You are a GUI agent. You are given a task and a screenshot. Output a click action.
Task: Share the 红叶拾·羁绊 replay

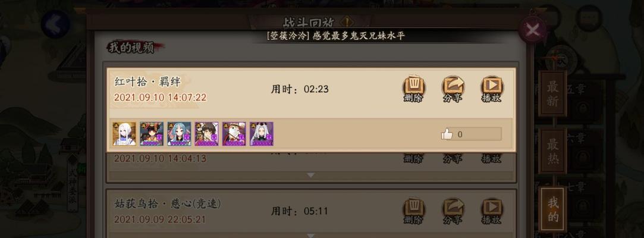pyautogui.click(x=453, y=89)
